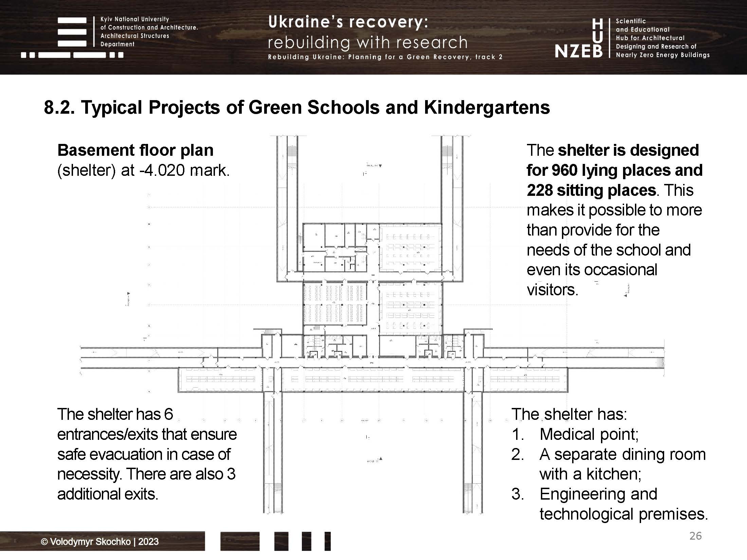Click the "Architectural Structures" header line
Viewport: 747px width, 560px height.
(135, 36)
